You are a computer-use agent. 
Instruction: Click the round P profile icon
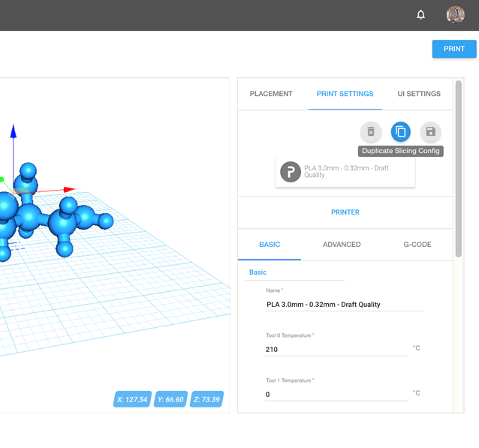click(291, 172)
